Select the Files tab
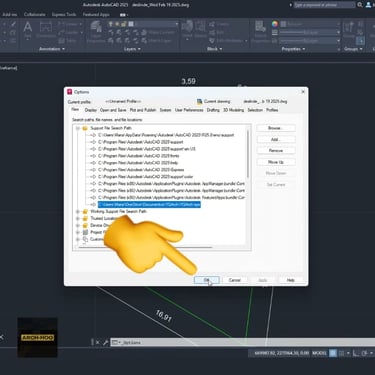375x375 pixels. coord(75,109)
